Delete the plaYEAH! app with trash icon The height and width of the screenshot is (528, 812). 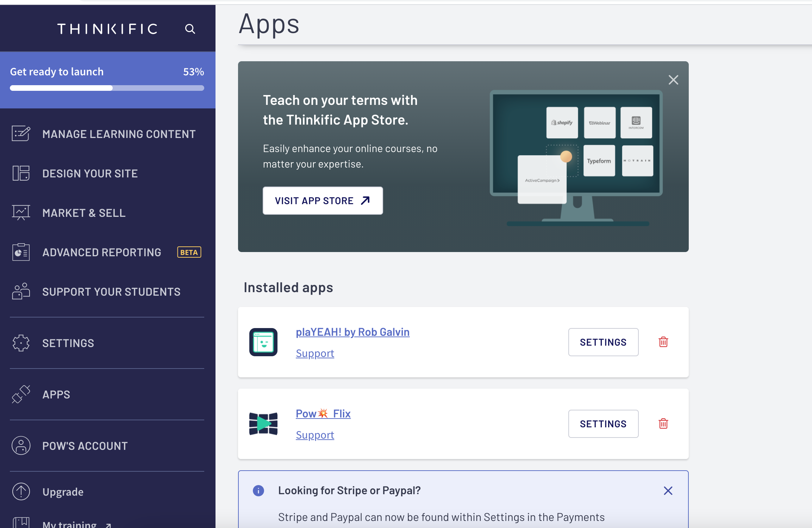[663, 342]
